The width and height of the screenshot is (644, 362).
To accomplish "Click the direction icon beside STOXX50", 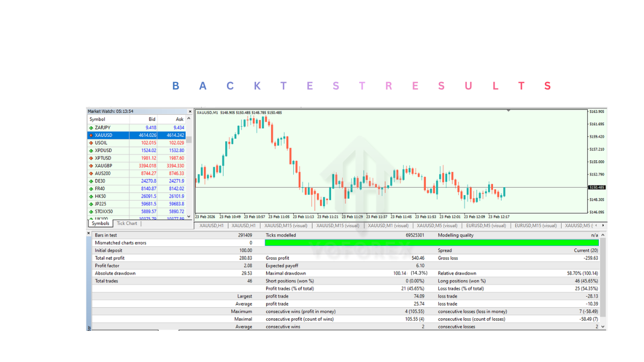I will click(x=91, y=212).
